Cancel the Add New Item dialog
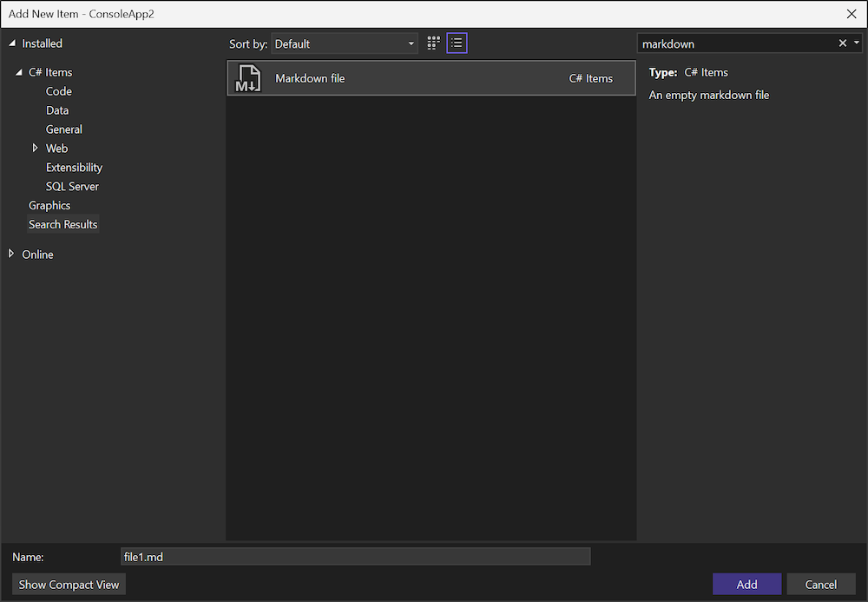 coord(820,585)
